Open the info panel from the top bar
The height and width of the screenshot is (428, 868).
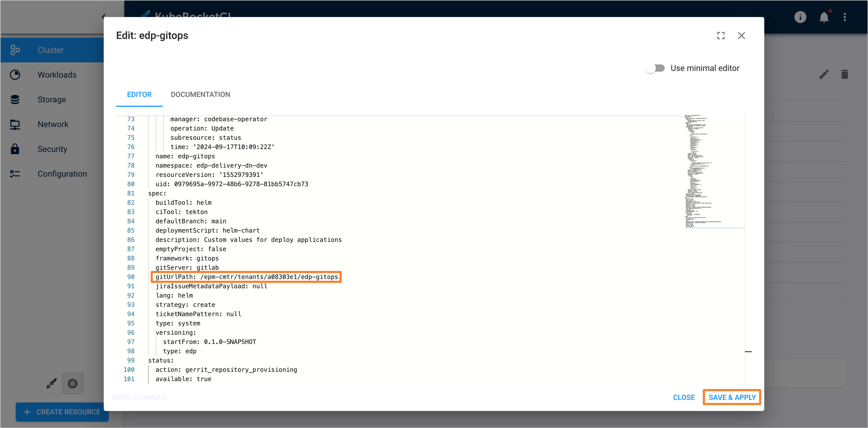point(800,17)
